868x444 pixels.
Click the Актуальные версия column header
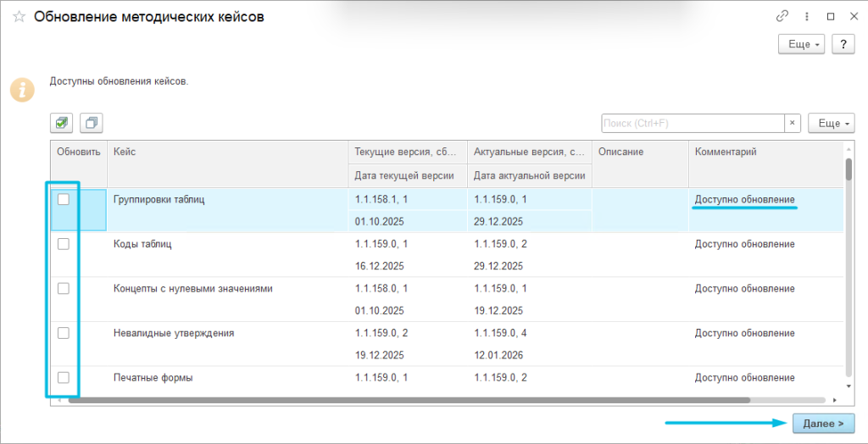pyautogui.click(x=530, y=153)
